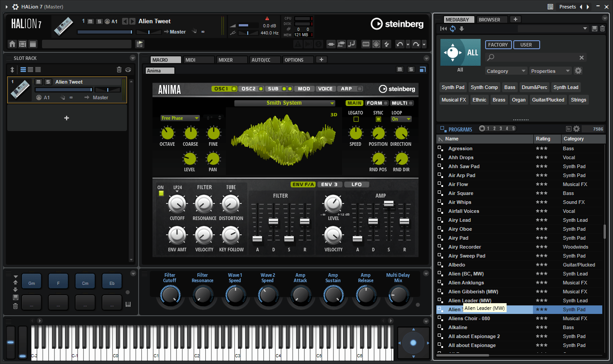
Task: Click the All instrument filter image
Action: (x=460, y=53)
